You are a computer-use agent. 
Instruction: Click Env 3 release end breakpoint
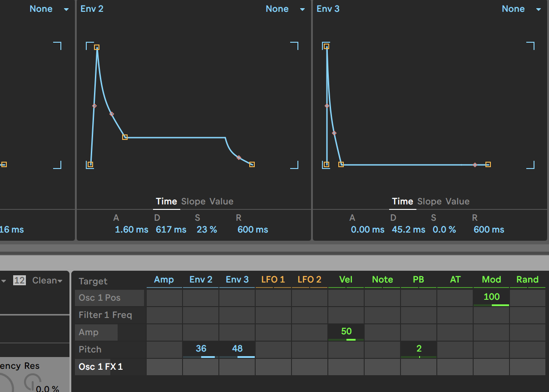click(x=488, y=164)
